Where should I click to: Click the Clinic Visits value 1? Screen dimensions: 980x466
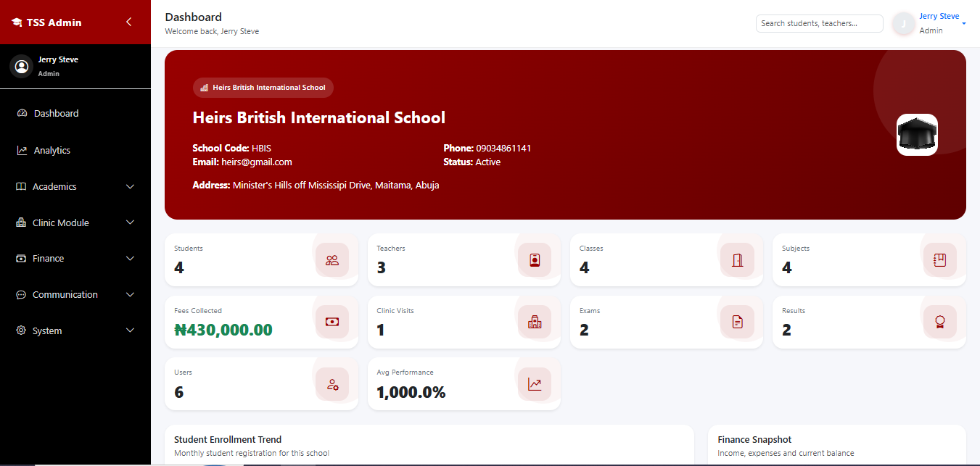tap(381, 330)
